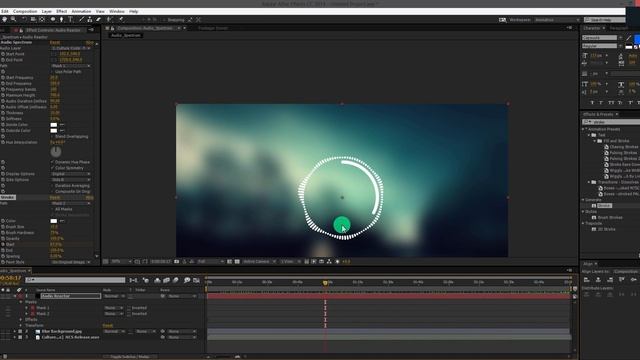
Task: Select the Brush tool
Action: point(81,19)
